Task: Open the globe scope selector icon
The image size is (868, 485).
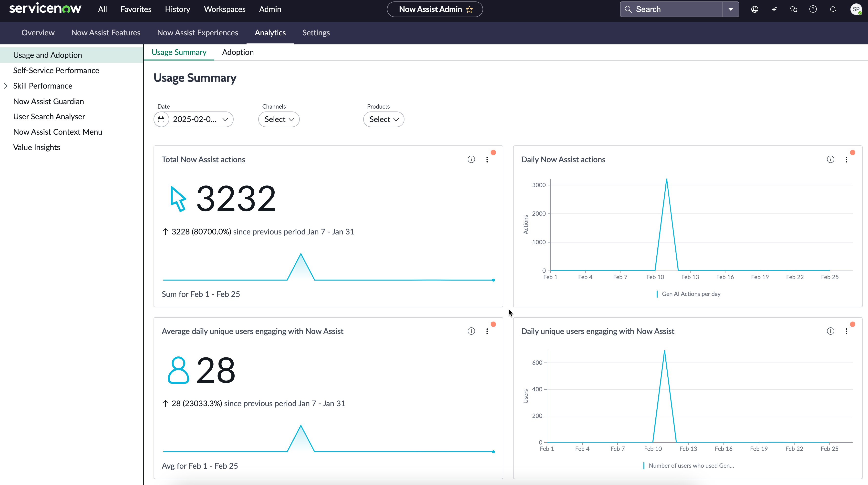Action: click(754, 9)
